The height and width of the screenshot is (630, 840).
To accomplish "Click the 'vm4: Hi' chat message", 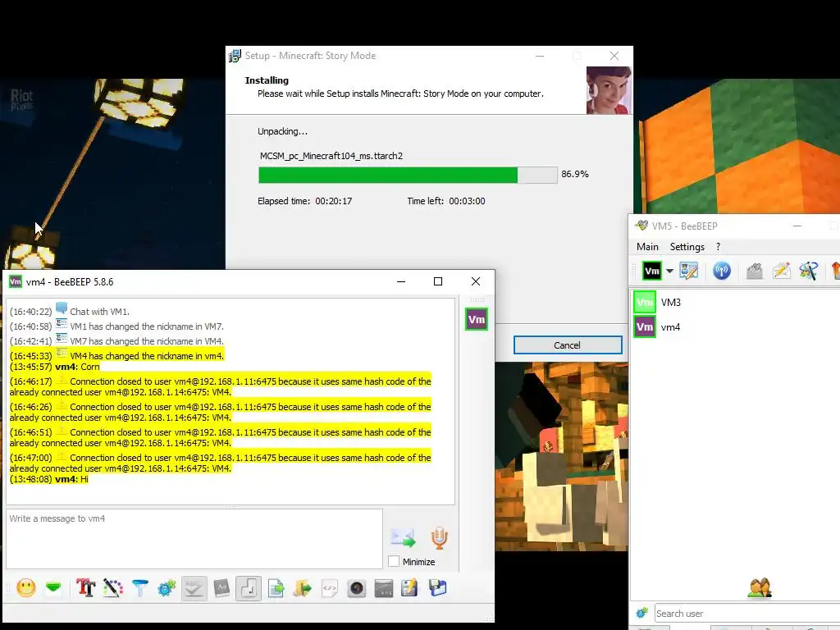I will click(x=49, y=479).
